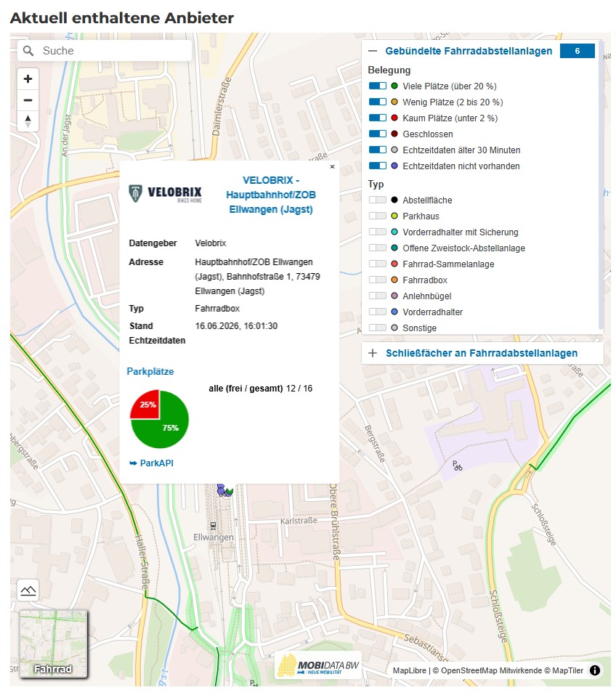Click the 'Karlstraße' street label
616x698 pixels.
pyautogui.click(x=299, y=520)
